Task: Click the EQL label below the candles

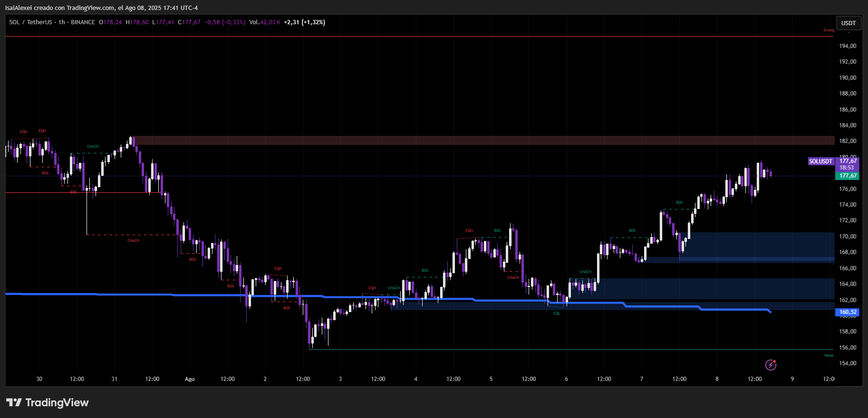Action: pos(557,313)
